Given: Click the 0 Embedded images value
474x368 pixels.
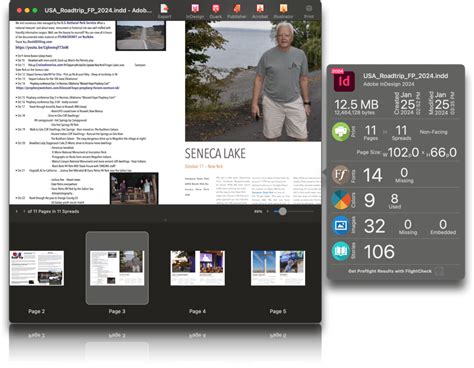Looking at the screenshot, I should (443, 227).
